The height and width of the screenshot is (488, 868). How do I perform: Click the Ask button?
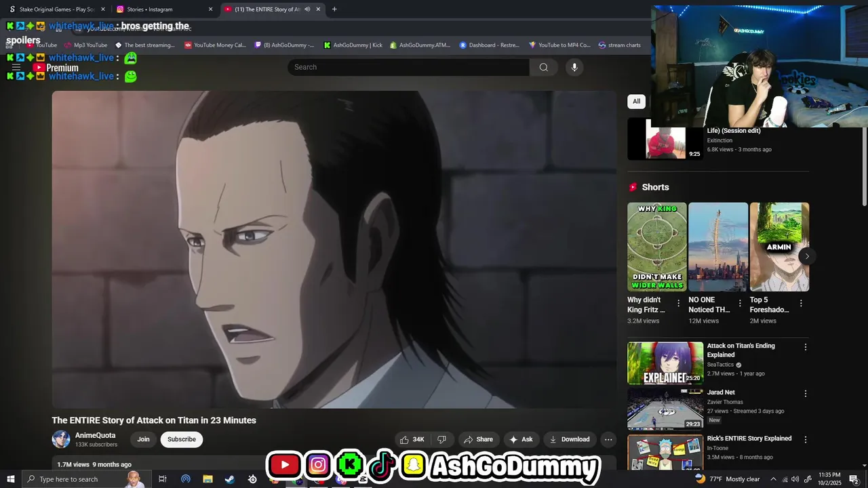(520, 439)
